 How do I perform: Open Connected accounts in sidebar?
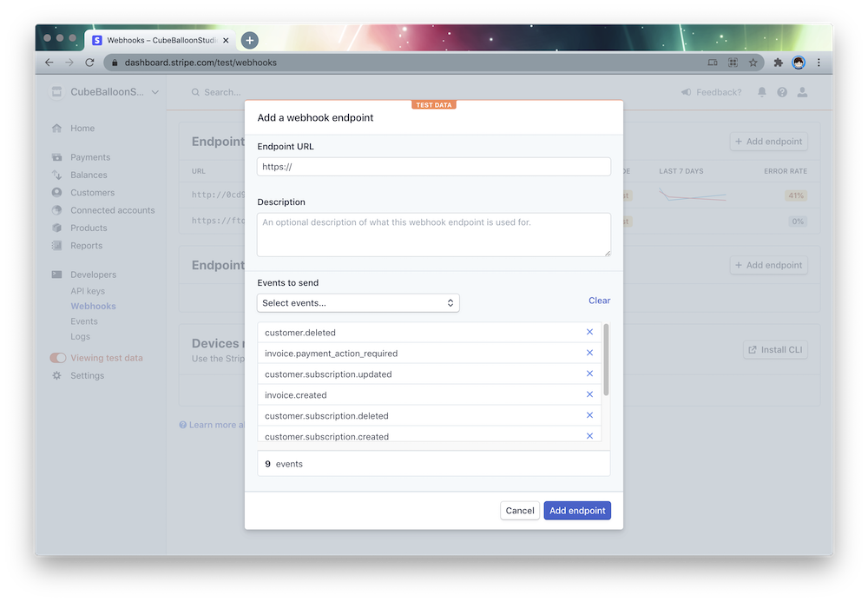click(x=112, y=210)
